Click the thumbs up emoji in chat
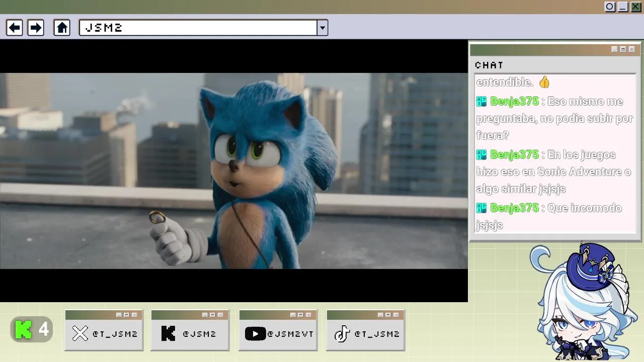Screen dimensions: 644x362 tap(544, 82)
